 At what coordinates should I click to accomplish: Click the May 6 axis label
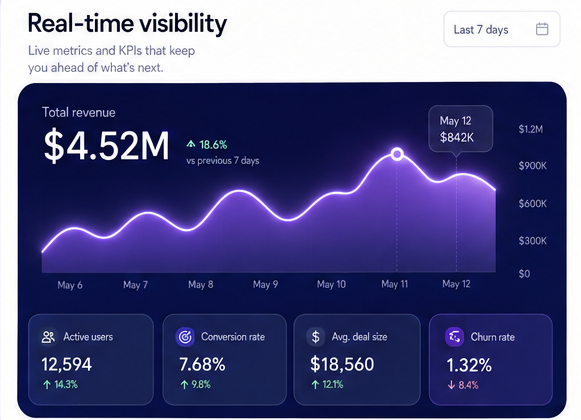pos(70,285)
